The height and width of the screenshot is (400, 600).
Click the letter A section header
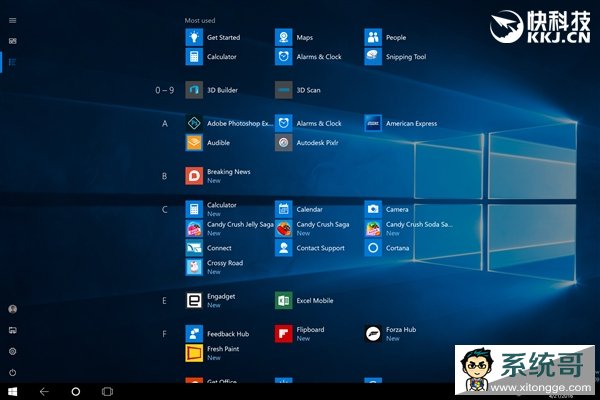(x=165, y=124)
